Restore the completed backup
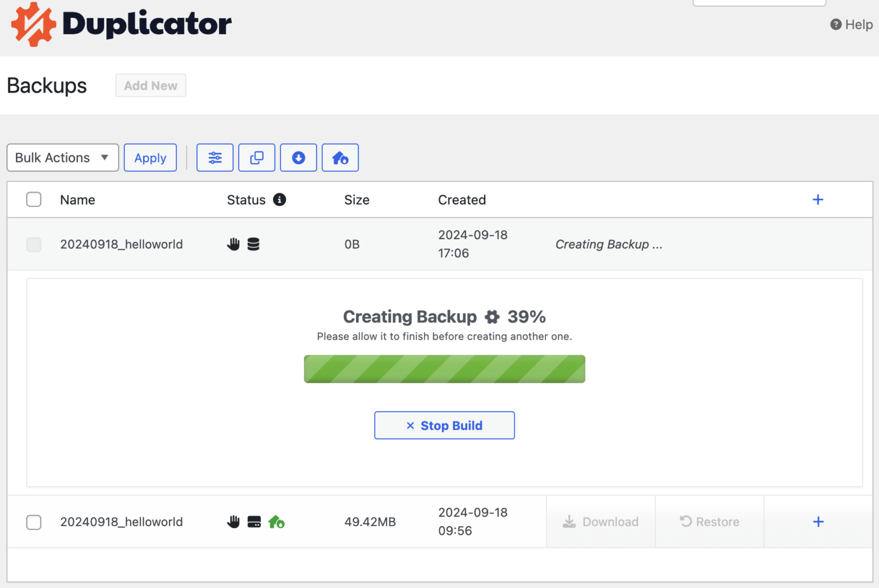879x588 pixels. click(709, 522)
